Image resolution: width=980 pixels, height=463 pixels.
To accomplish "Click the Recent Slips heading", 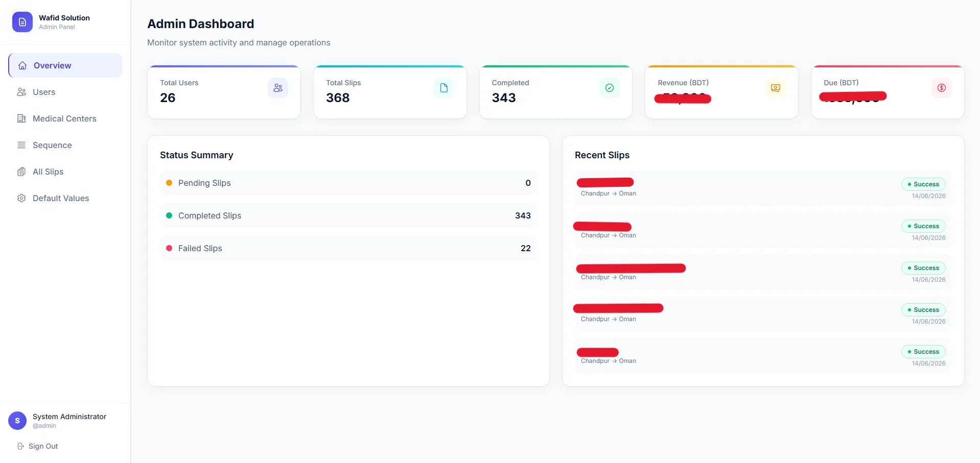I will point(602,155).
